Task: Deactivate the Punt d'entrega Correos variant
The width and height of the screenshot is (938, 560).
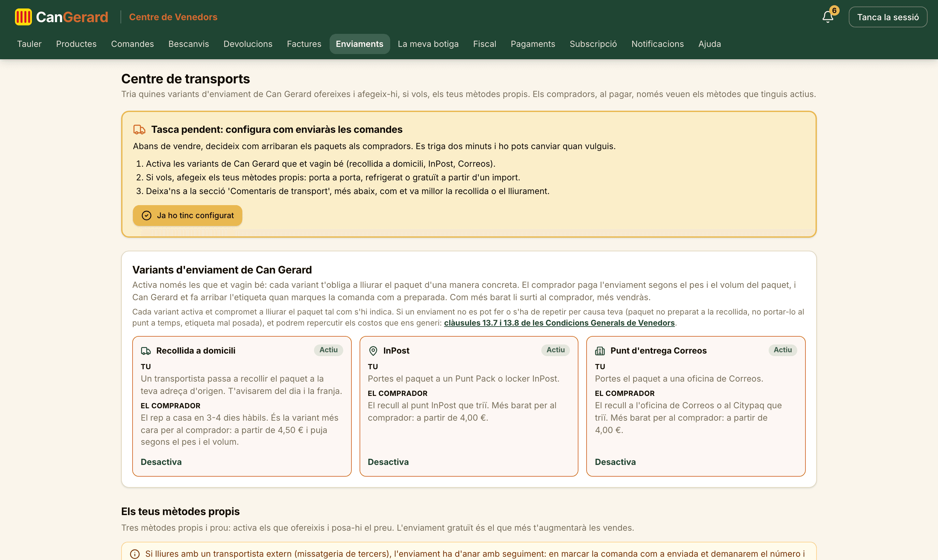Action: pos(615,462)
